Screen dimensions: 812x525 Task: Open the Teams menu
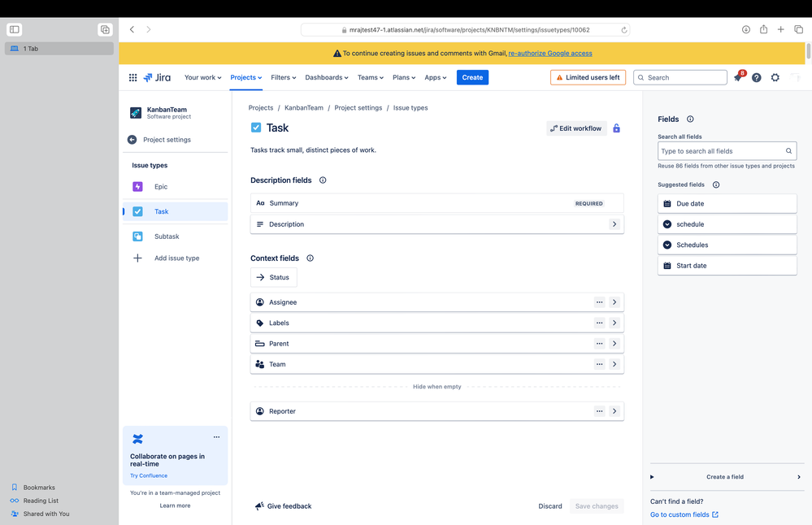pos(371,78)
